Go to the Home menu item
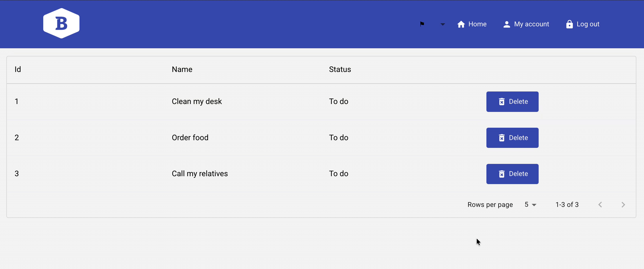Image resolution: width=644 pixels, height=269 pixels. click(x=477, y=24)
